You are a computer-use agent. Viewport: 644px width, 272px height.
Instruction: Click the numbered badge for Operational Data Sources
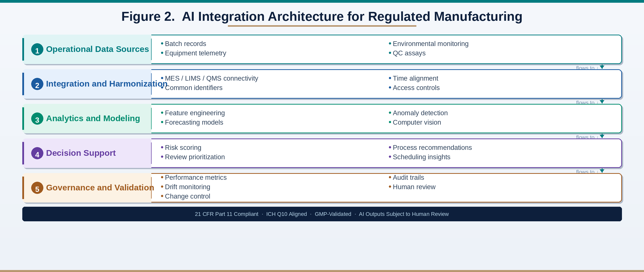pos(37,50)
